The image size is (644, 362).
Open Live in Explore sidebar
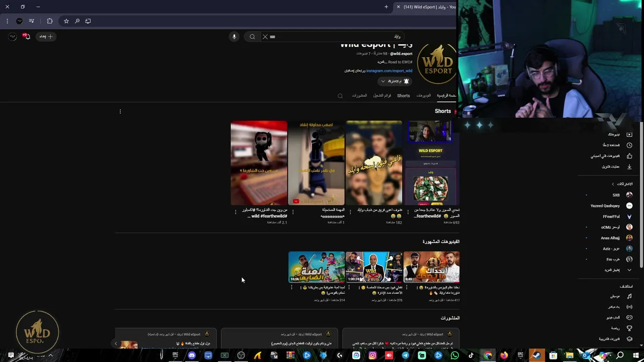(620, 307)
